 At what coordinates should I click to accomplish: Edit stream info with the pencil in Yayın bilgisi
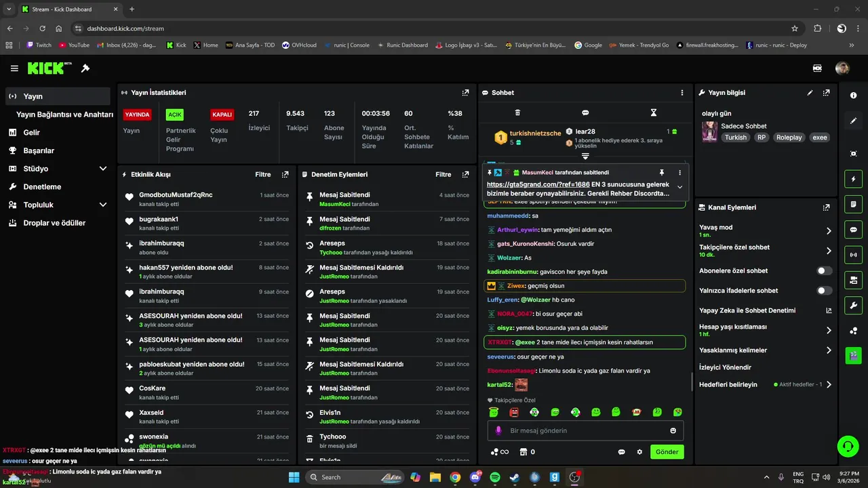tap(810, 93)
